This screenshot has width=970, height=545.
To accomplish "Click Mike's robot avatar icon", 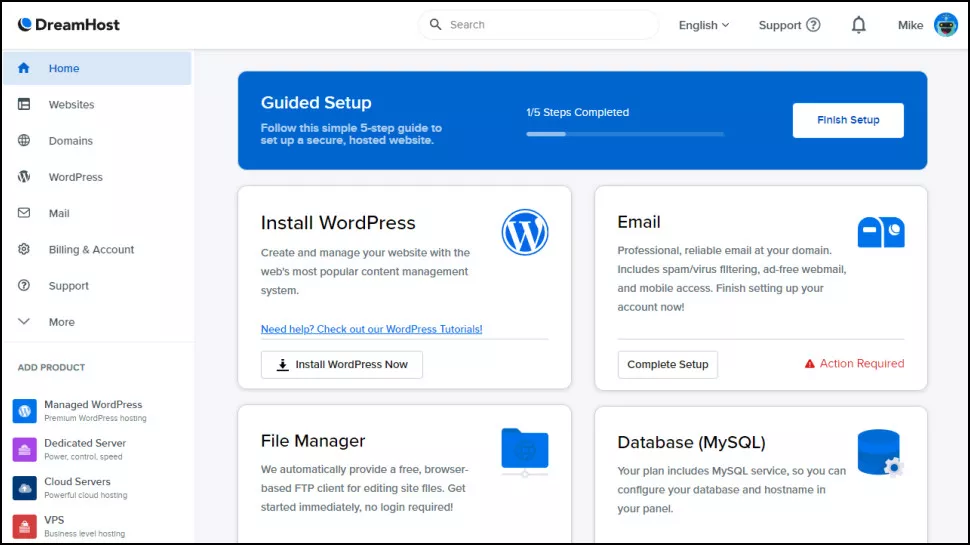I will pyautogui.click(x=946, y=25).
